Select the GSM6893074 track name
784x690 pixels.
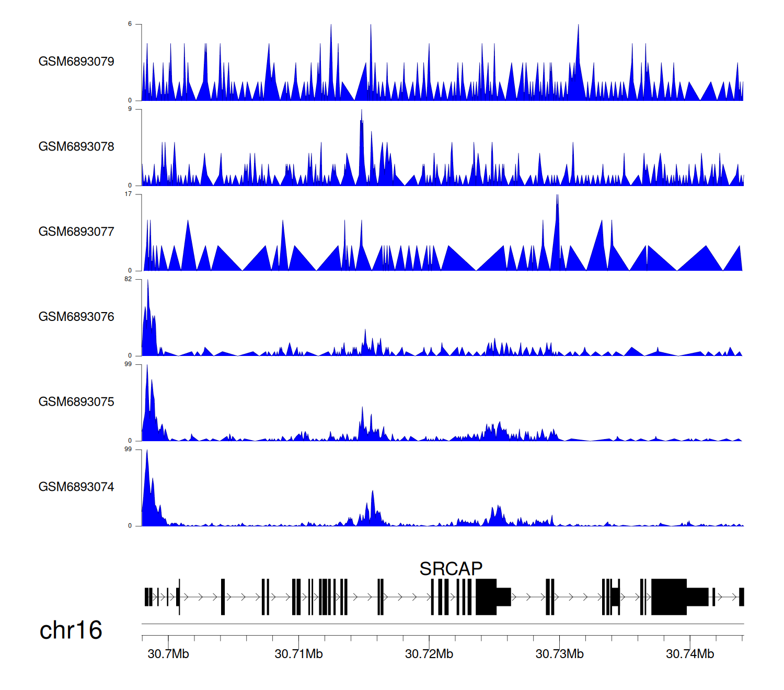(76, 487)
